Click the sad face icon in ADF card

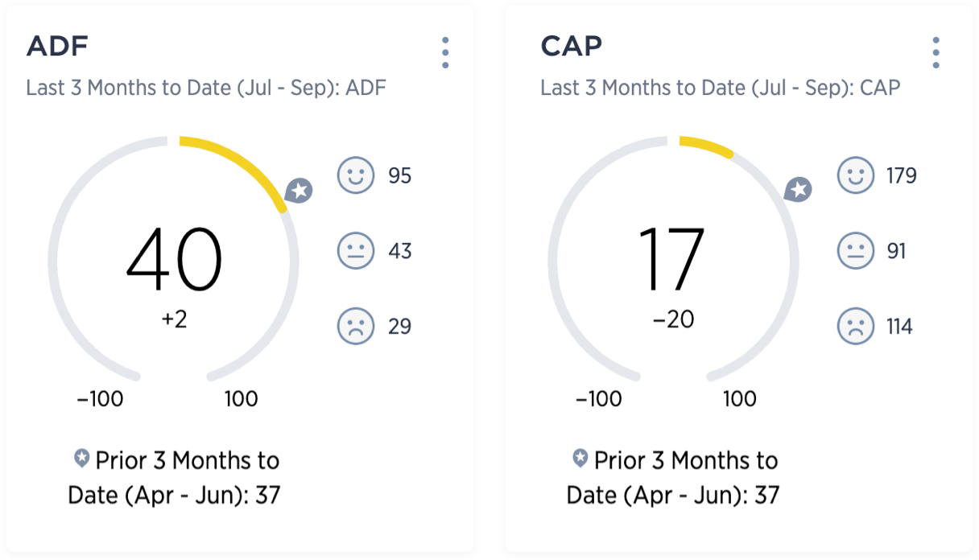pos(355,326)
